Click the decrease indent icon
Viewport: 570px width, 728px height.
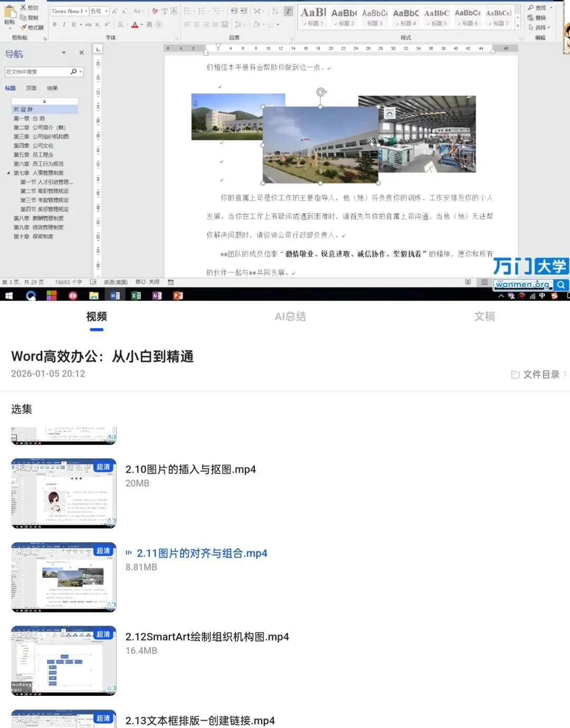pos(234,11)
